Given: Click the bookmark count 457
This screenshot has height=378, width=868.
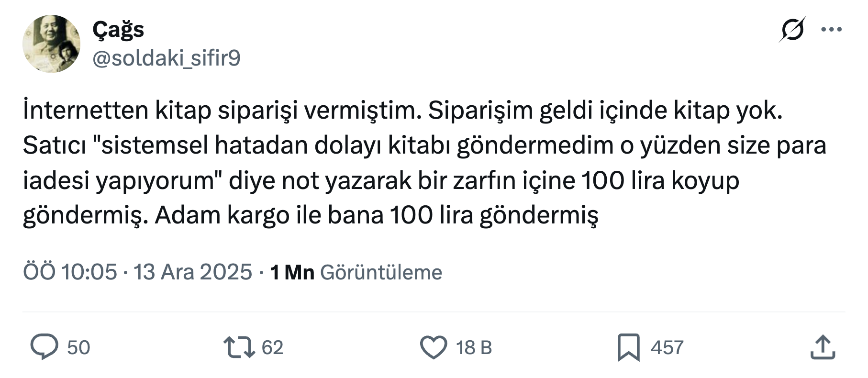Looking at the screenshot, I should click(x=667, y=347).
